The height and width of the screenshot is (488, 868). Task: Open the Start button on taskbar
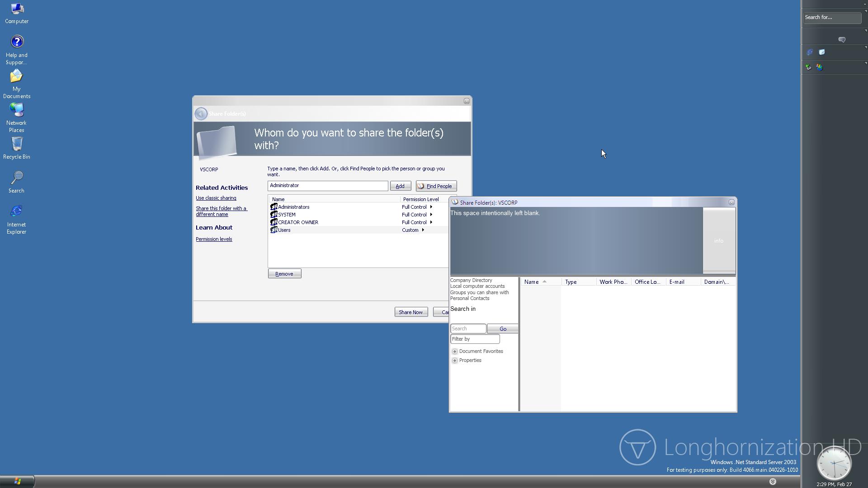pyautogui.click(x=17, y=481)
